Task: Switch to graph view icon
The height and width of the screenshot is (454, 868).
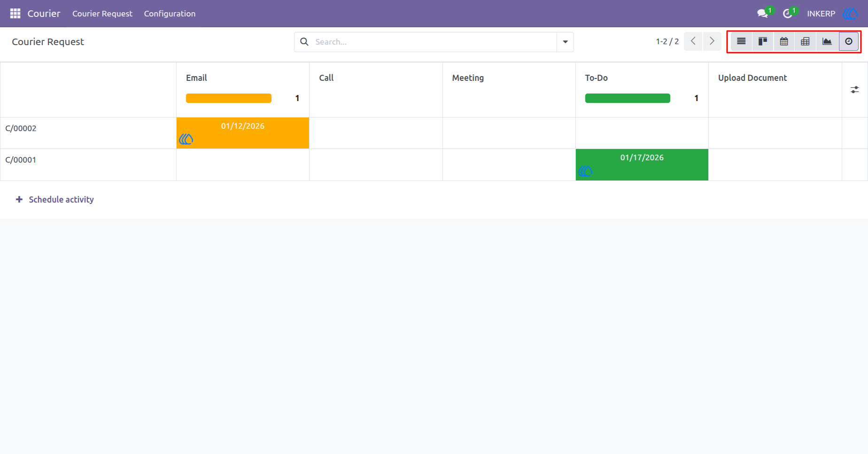Action: pyautogui.click(x=827, y=42)
